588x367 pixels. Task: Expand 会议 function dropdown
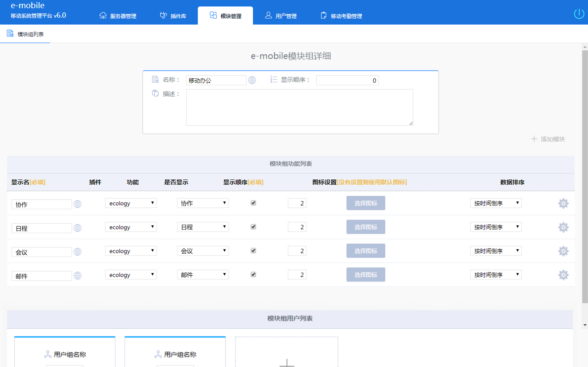pyautogui.click(x=203, y=251)
